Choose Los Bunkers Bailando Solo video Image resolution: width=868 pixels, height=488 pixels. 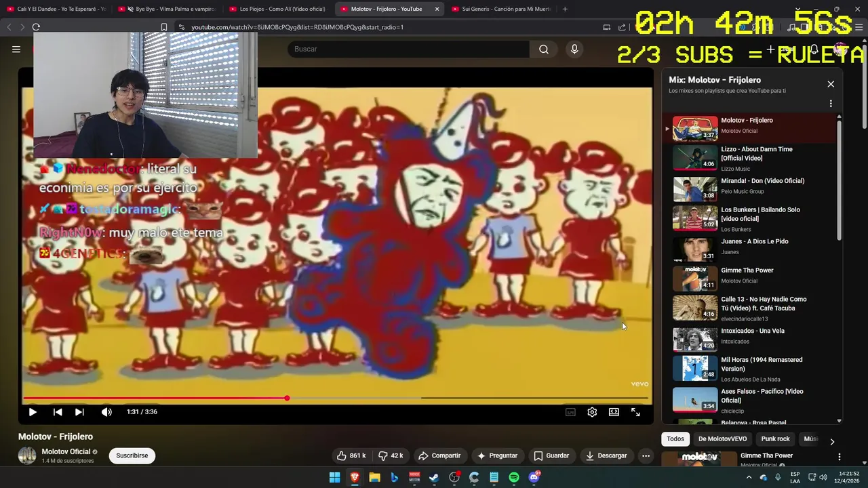[x=749, y=219]
